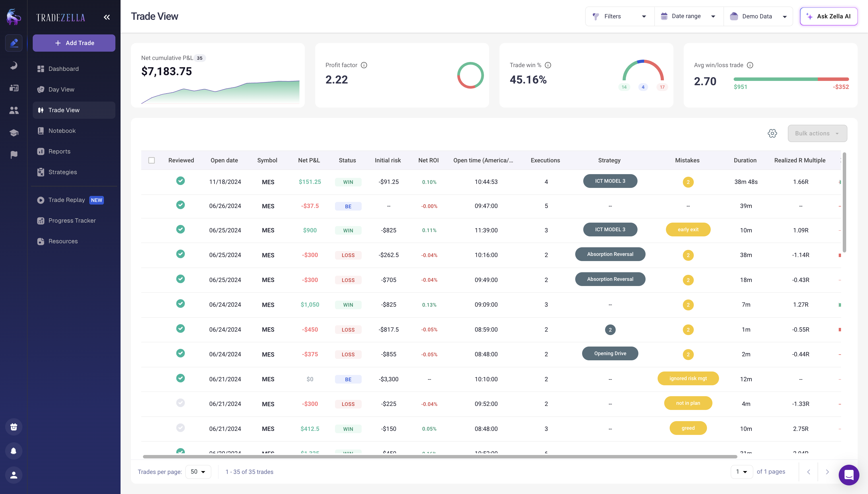Click the Add Trade button
This screenshot has width=868, height=494.
point(74,43)
